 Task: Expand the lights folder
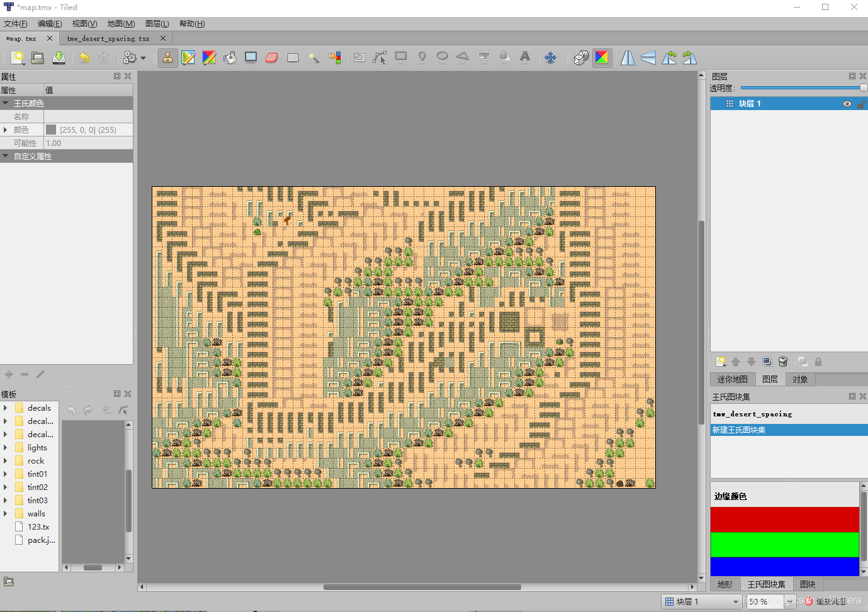point(6,447)
